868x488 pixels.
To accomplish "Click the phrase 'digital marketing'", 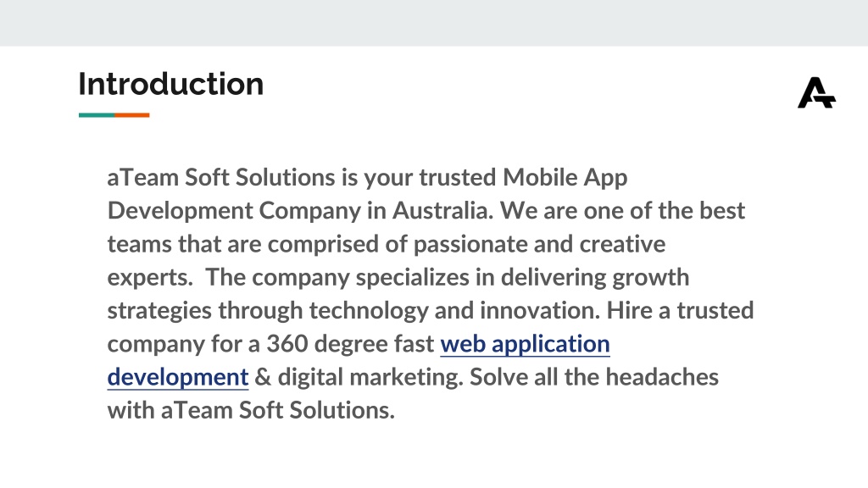I will pos(369,377).
